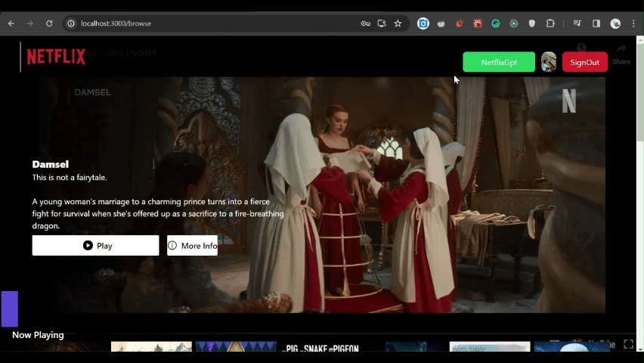
Task: Click the browser forward arrow
Action: pyautogui.click(x=30, y=23)
